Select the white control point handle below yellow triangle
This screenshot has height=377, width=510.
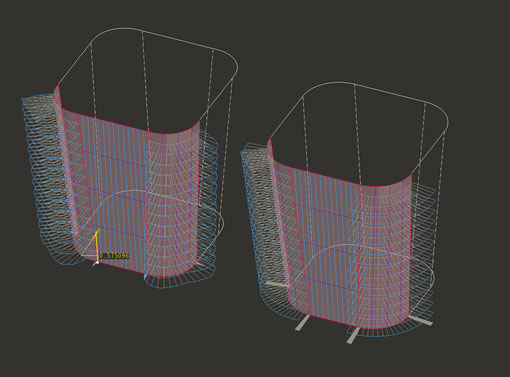point(97,263)
